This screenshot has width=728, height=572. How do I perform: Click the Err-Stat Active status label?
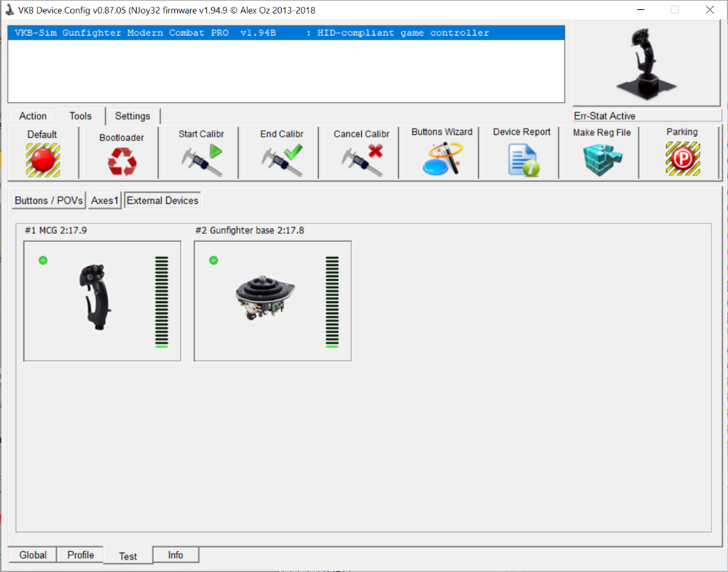pos(604,116)
